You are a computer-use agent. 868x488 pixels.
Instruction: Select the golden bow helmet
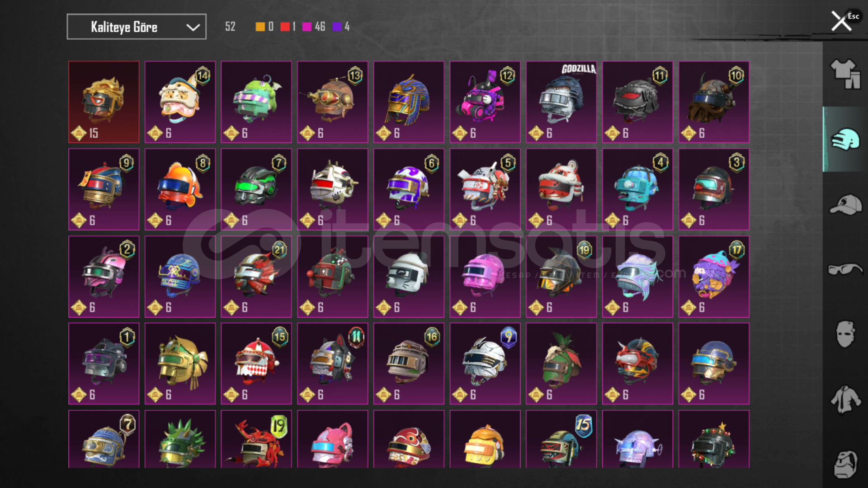[180, 364]
